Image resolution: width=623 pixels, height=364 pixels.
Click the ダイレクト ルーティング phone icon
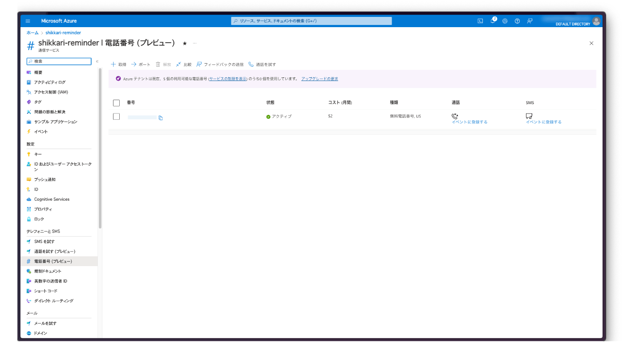[29, 301]
